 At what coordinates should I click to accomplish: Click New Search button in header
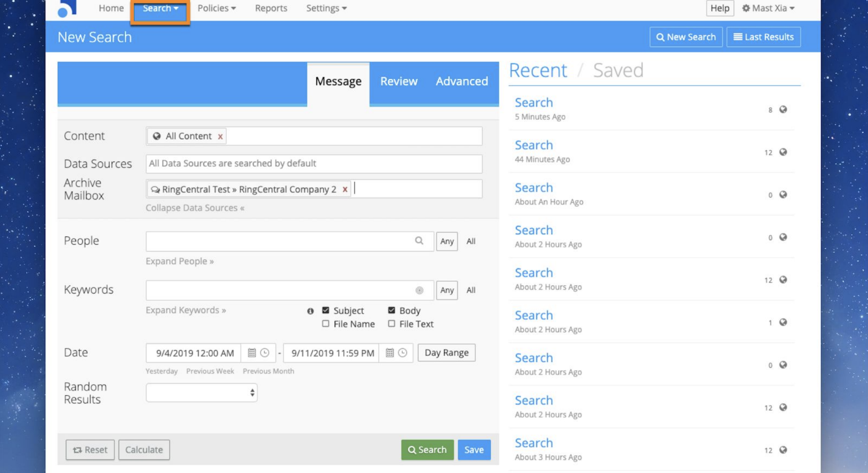point(686,37)
